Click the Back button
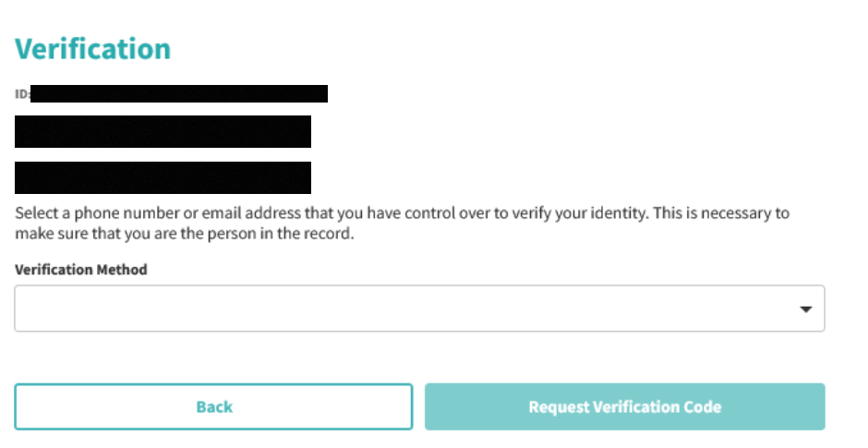The height and width of the screenshot is (448, 868). coord(213,406)
